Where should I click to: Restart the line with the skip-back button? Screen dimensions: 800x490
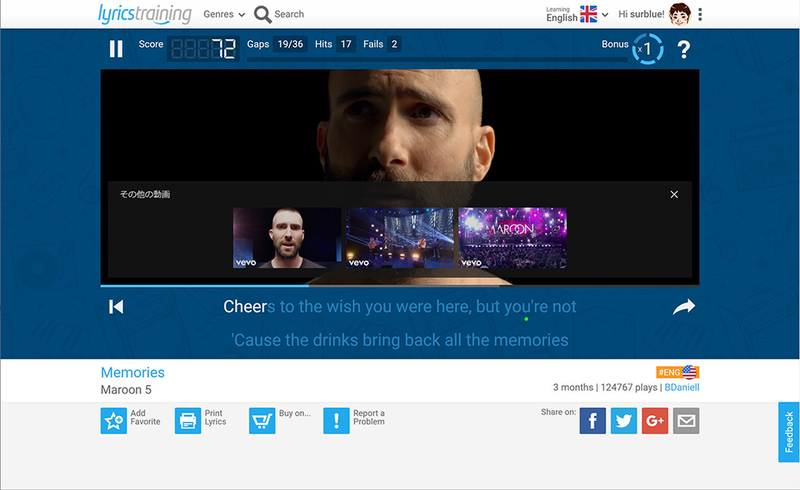pos(116,307)
